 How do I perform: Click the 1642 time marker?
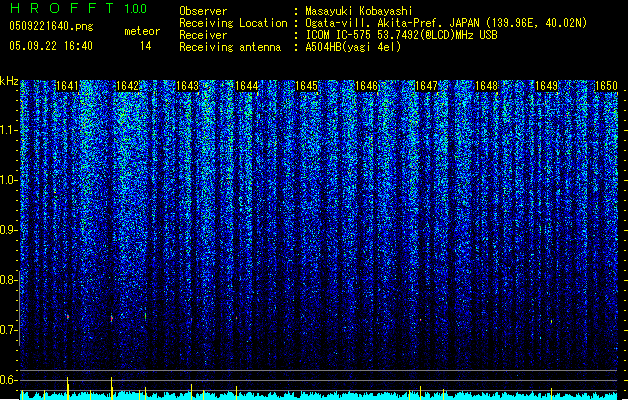tap(127, 86)
